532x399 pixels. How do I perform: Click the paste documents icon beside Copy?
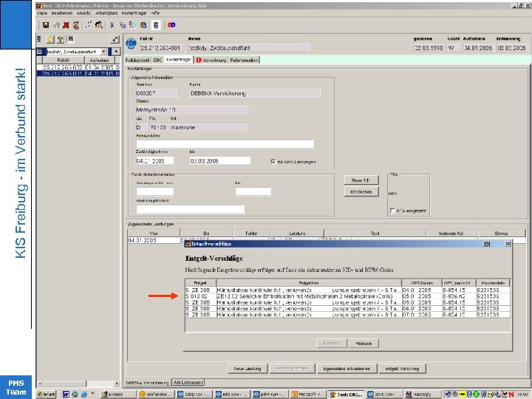[133, 25]
